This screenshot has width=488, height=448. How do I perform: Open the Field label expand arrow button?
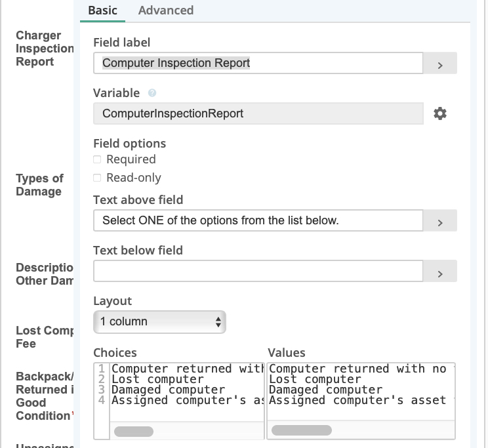point(440,64)
